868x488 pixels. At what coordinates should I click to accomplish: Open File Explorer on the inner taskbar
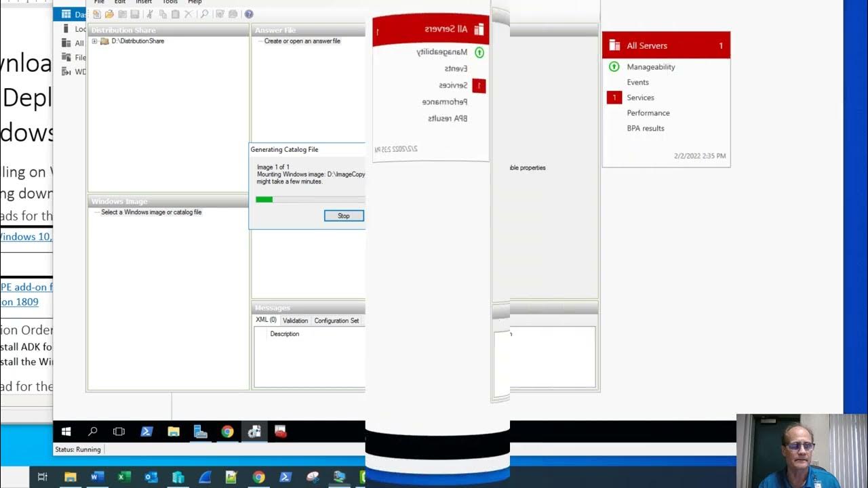click(x=174, y=432)
